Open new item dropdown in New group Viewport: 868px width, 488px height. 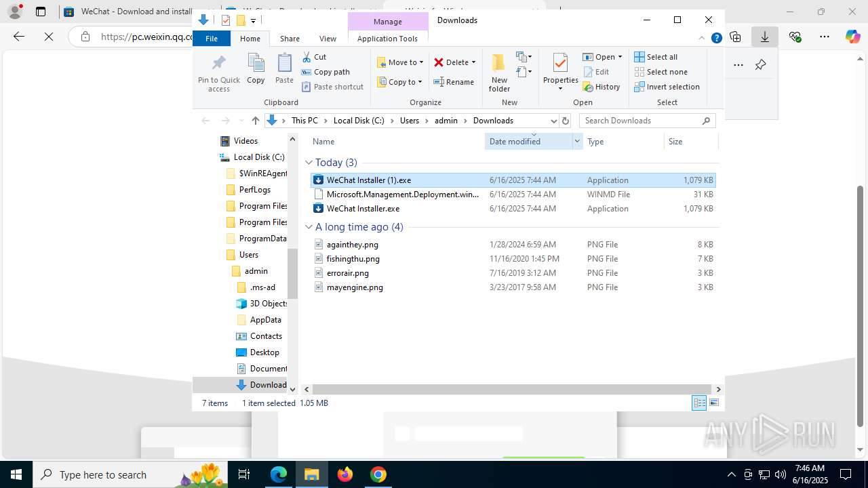click(524, 56)
